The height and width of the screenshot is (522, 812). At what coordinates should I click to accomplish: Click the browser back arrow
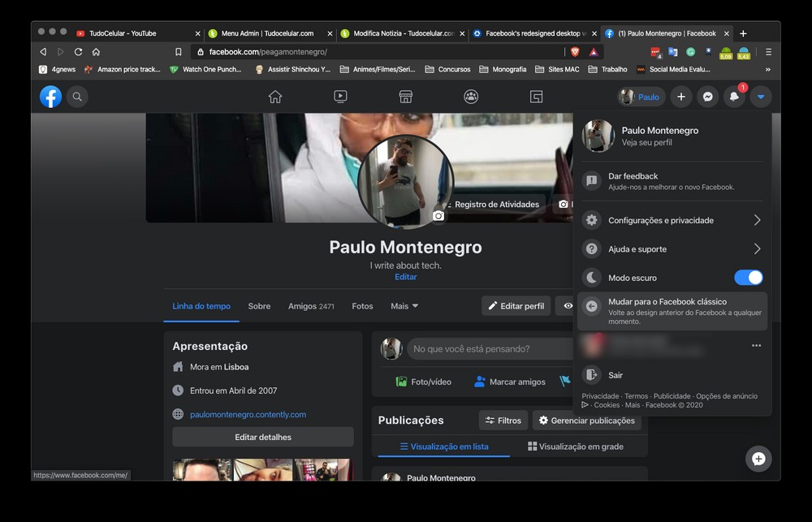click(x=43, y=52)
